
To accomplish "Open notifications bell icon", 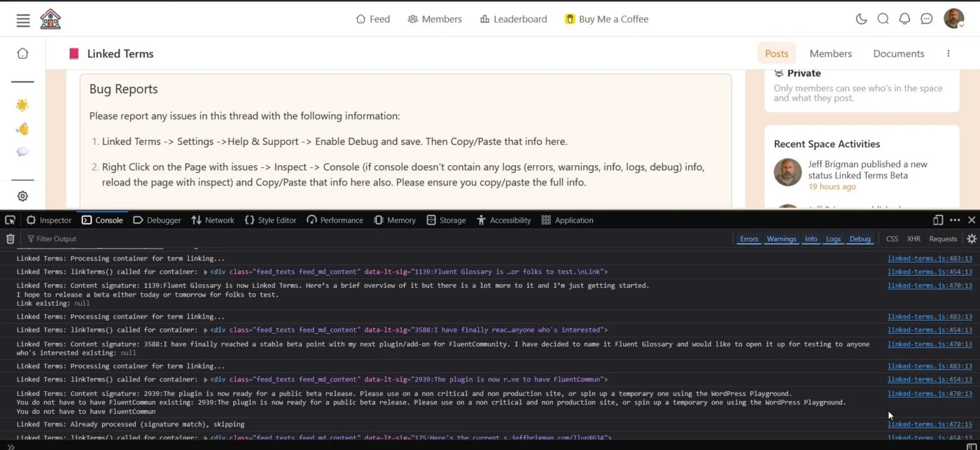I will (905, 19).
